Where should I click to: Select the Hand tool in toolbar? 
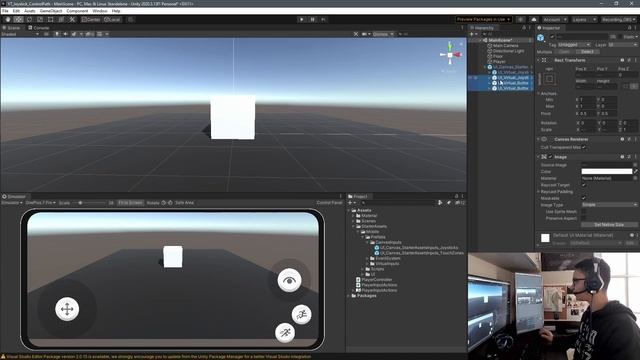click(7, 19)
